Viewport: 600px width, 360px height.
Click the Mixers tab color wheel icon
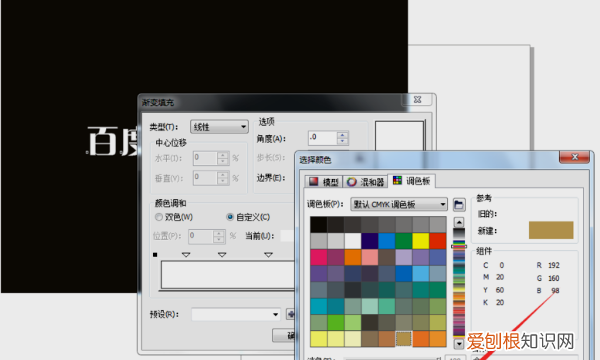351,182
